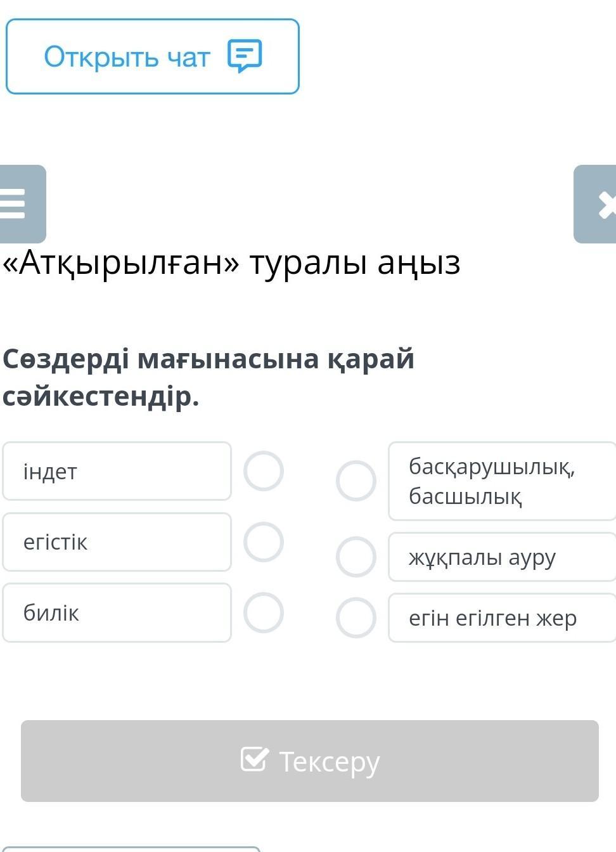The height and width of the screenshot is (852, 616).
Task: Select the circle beside егін егілген жер
Action: pyautogui.click(x=356, y=617)
